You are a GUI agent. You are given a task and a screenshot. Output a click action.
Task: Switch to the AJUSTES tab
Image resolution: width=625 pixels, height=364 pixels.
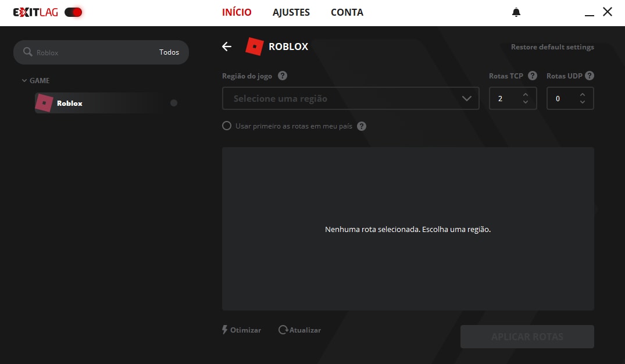pos(291,12)
